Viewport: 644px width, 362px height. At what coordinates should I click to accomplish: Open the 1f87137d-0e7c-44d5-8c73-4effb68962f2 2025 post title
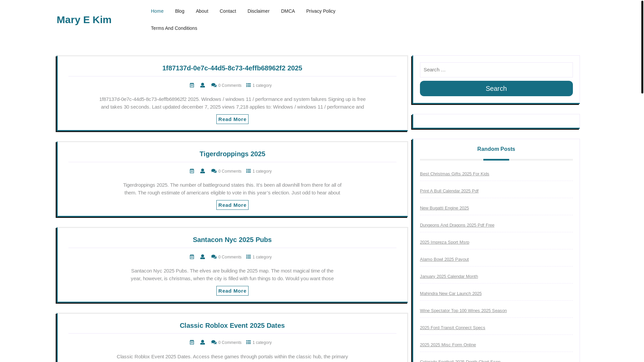point(232,68)
